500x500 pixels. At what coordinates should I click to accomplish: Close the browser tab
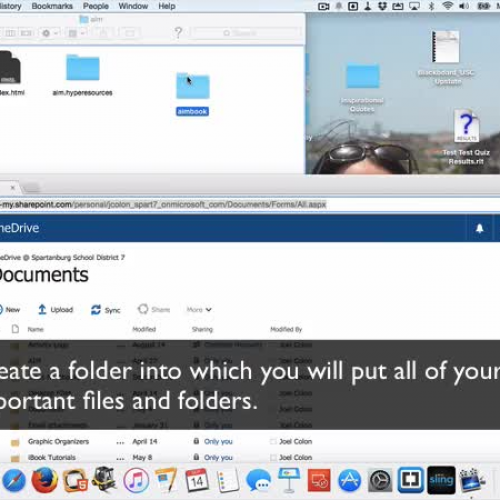(13, 188)
